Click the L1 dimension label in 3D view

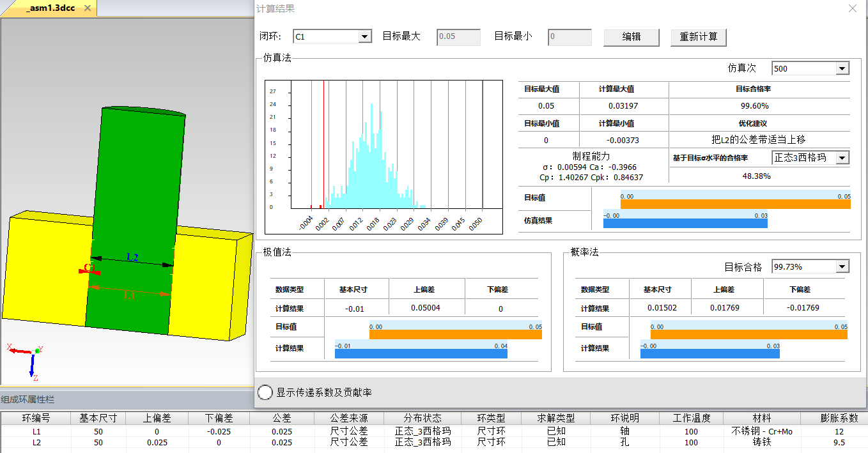[129, 296]
